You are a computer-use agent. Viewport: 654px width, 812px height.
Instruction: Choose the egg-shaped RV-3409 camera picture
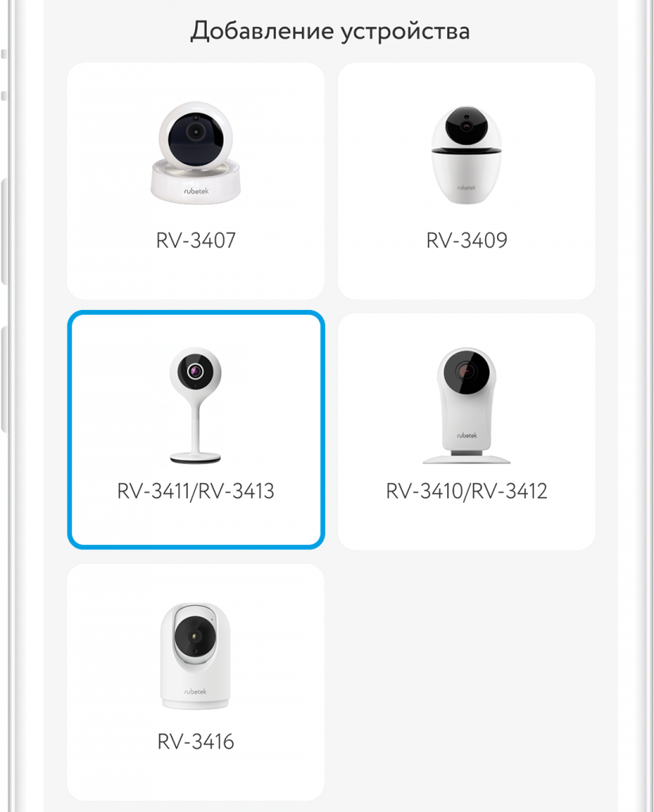[x=467, y=155]
